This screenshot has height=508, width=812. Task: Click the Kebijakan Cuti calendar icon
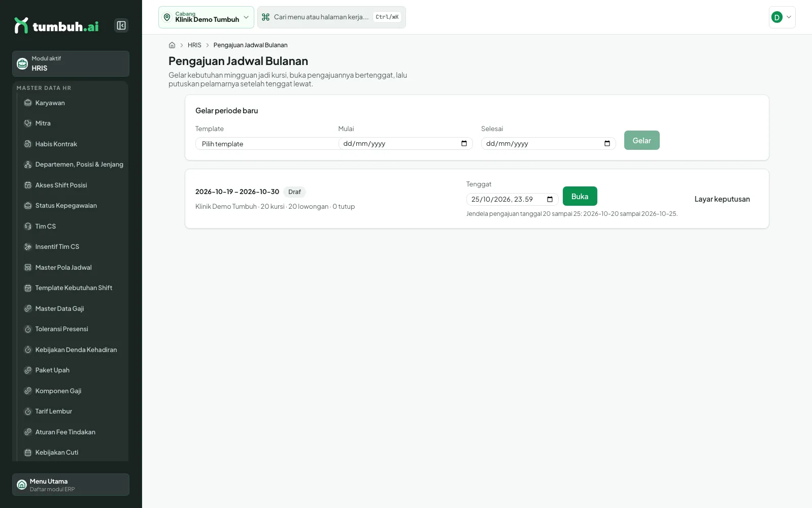tap(28, 453)
